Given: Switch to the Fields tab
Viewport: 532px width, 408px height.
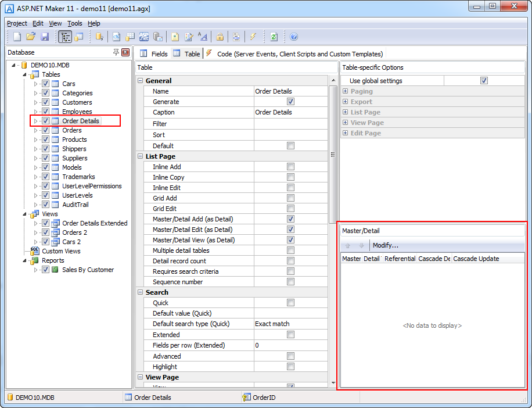Looking at the screenshot, I should 154,53.
